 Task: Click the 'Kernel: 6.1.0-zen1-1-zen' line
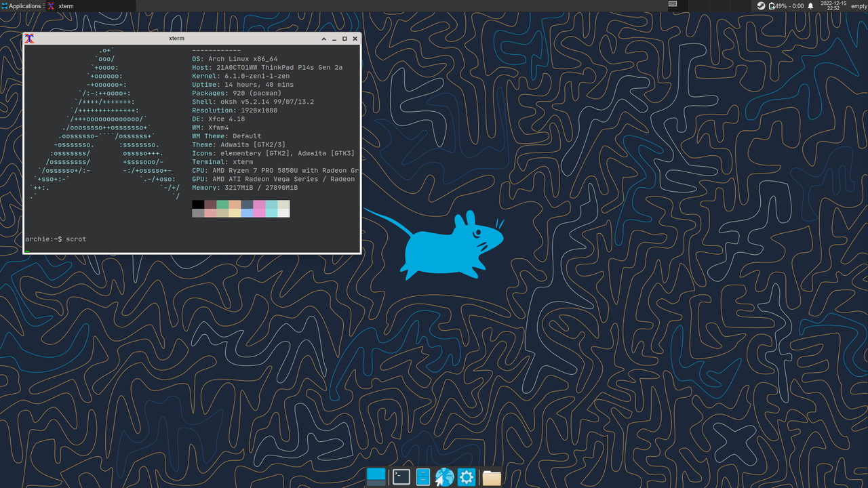click(x=241, y=76)
